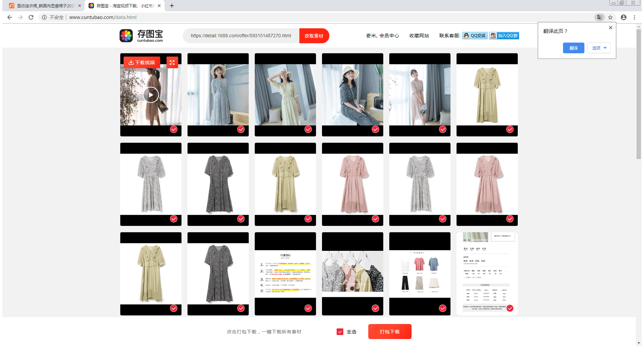The height and width of the screenshot is (346, 644).
Task: Click the 打包下载 batch download button
Action: tap(389, 332)
